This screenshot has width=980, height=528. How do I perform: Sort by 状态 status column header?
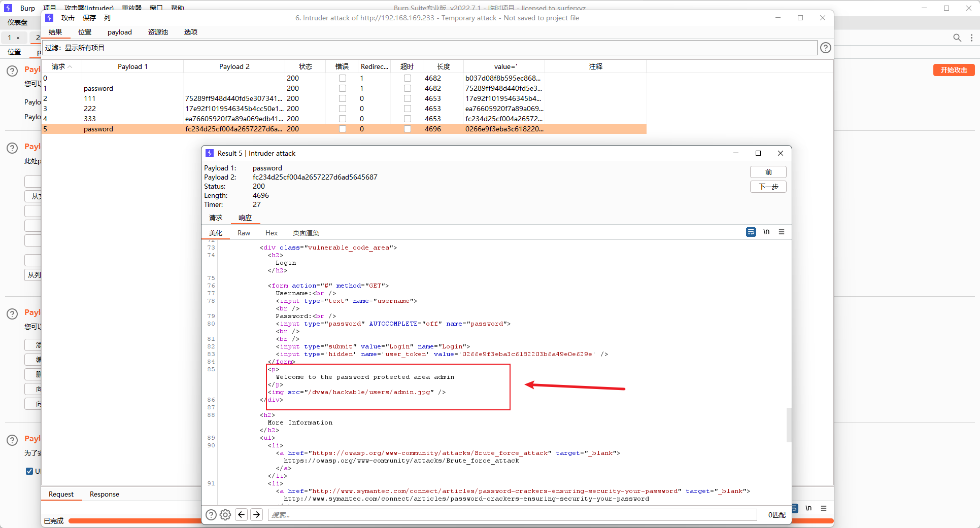[306, 66]
